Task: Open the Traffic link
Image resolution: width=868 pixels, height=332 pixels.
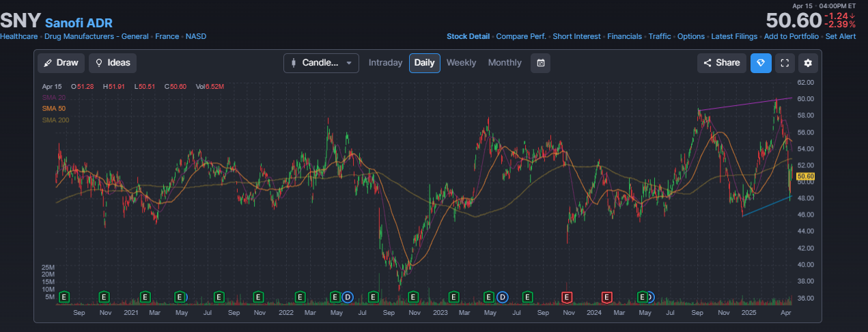Action: [x=660, y=36]
